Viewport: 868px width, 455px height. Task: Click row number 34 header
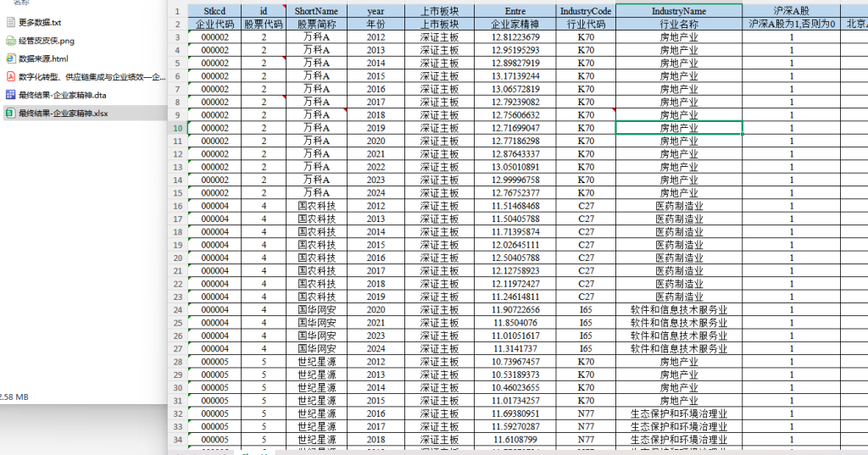coord(178,440)
